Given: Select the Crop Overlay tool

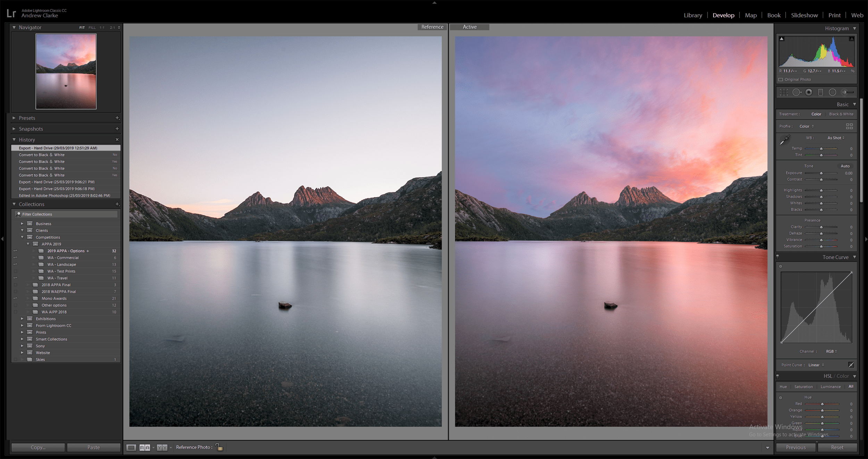Looking at the screenshot, I should coord(784,92).
